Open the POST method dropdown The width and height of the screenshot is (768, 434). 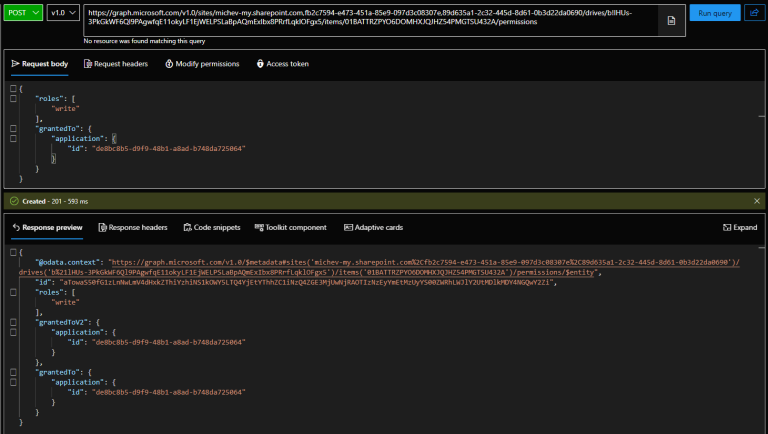23,13
